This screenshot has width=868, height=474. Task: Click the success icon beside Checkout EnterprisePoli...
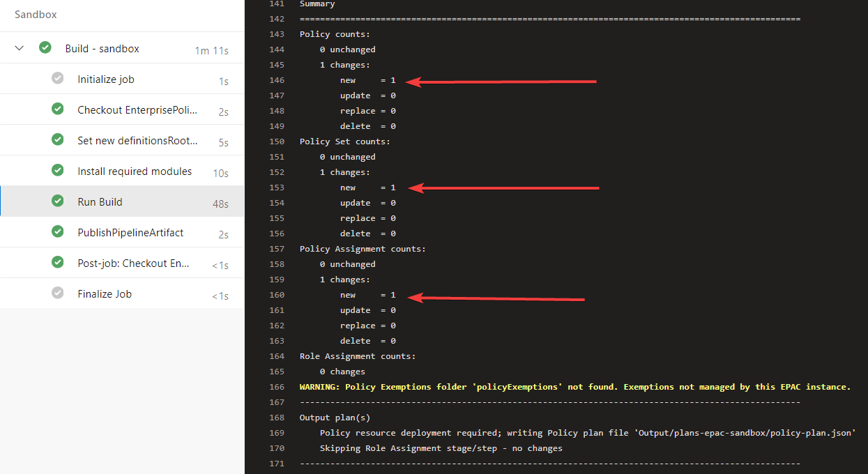57,109
